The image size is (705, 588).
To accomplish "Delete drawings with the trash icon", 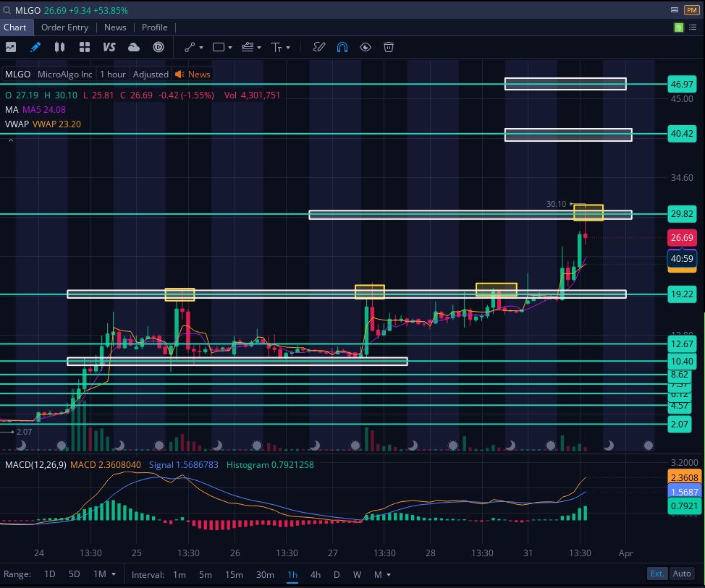I will [x=389, y=47].
